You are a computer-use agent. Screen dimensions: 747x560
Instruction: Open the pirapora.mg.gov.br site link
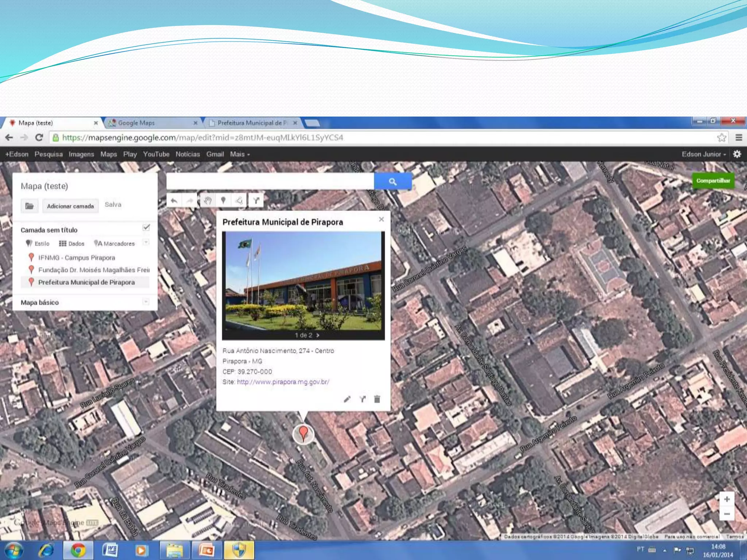click(x=283, y=382)
